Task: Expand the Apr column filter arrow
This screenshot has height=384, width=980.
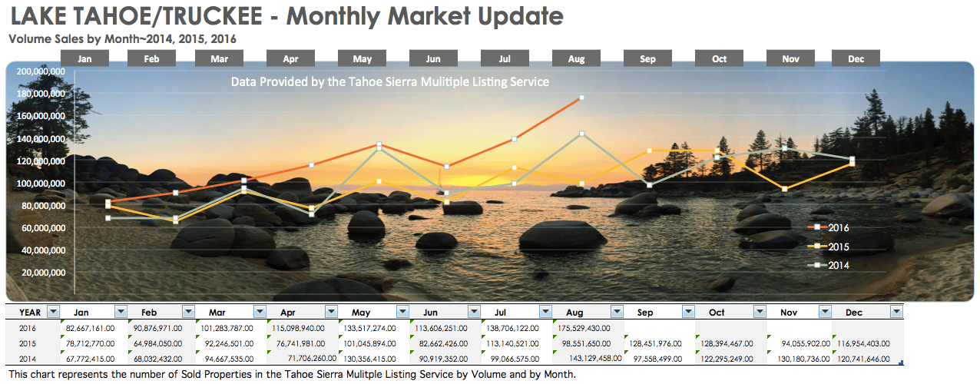Action: [x=331, y=312]
